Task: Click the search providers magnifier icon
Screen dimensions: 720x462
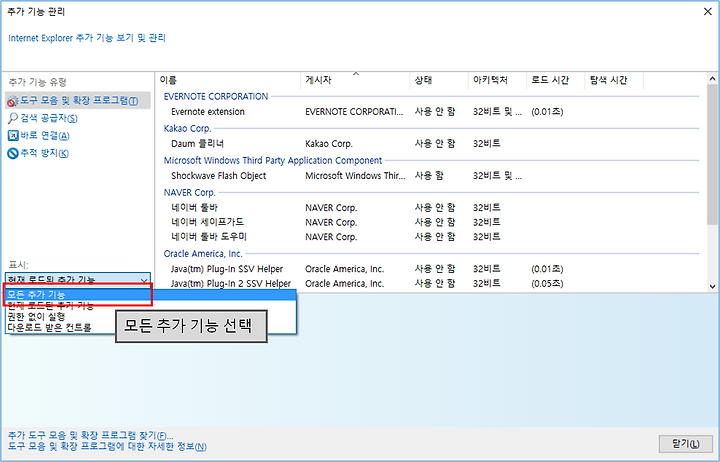Action: click(13, 118)
